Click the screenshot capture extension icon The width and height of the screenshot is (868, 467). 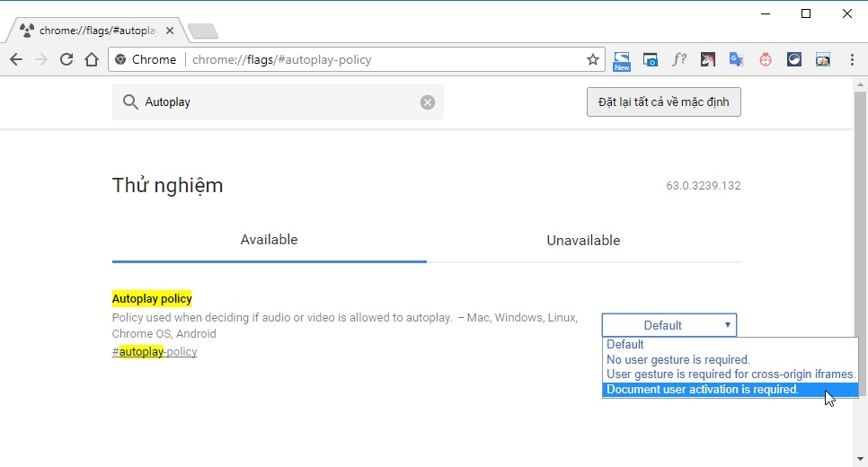[651, 60]
